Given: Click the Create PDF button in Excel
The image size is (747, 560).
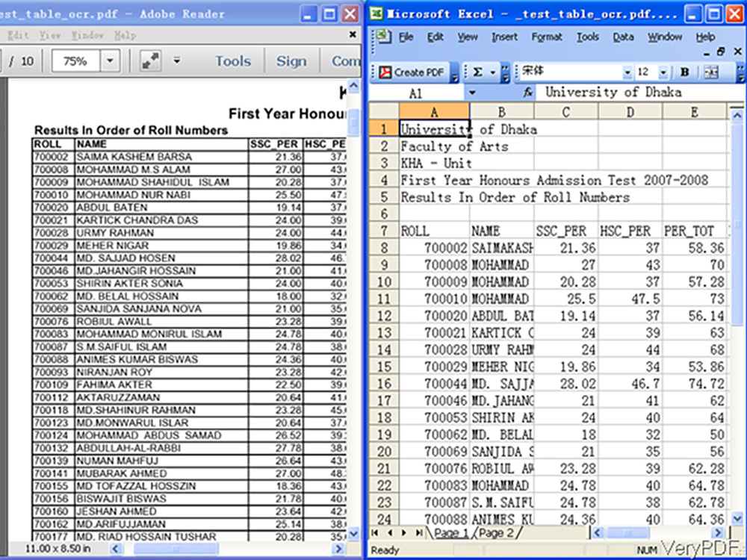Looking at the screenshot, I should [x=412, y=72].
